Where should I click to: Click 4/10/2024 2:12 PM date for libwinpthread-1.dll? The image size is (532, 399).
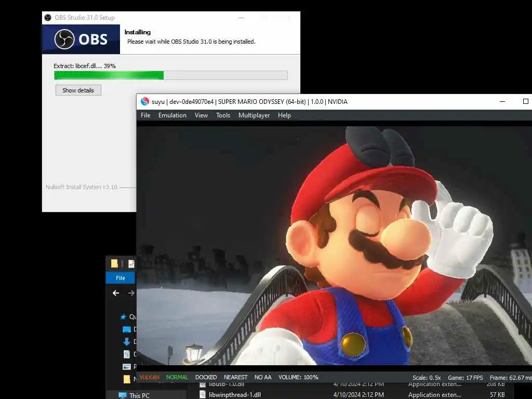tap(358, 395)
